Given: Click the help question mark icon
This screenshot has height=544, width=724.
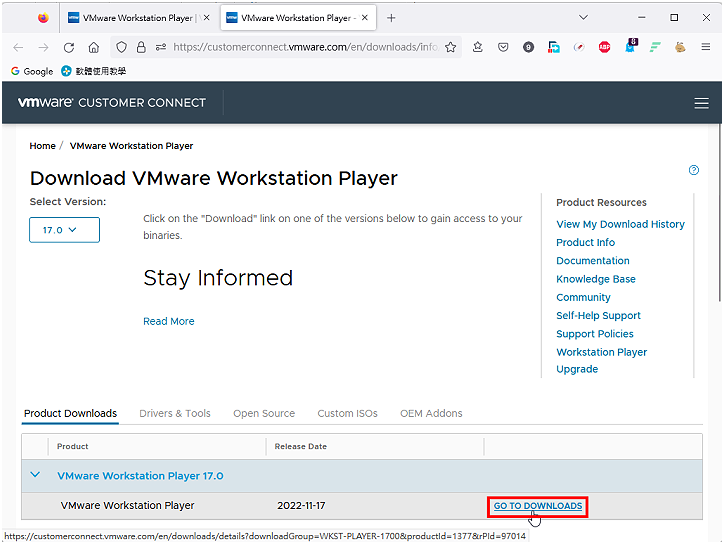Looking at the screenshot, I should click(694, 170).
